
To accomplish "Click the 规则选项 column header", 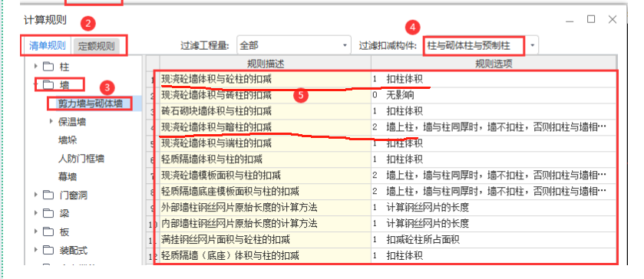I will pos(494,63).
